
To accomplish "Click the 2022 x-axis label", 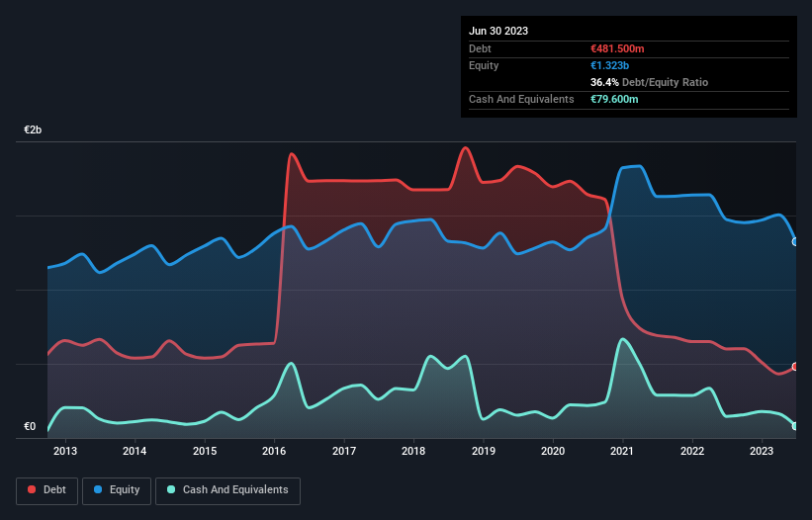I will pyautogui.click(x=692, y=451).
